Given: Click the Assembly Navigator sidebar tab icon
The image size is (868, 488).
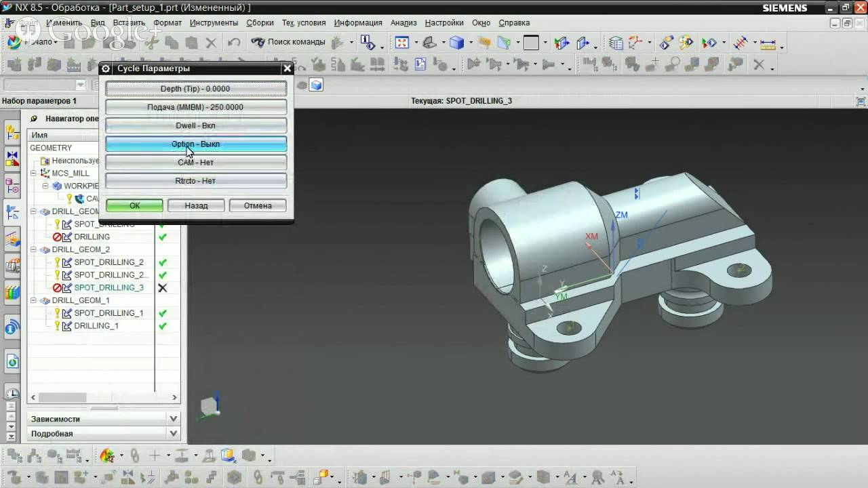Looking at the screenshot, I should pos(12,132).
